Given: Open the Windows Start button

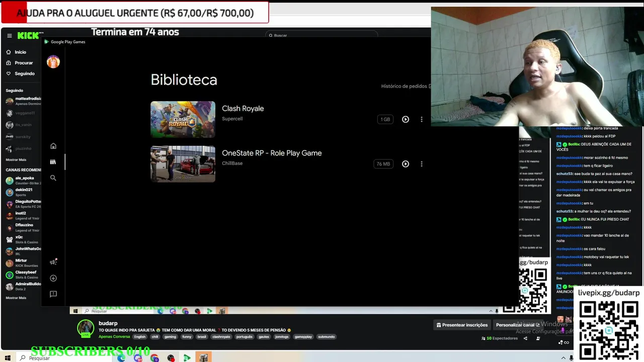Looking at the screenshot, I should tap(8, 358).
